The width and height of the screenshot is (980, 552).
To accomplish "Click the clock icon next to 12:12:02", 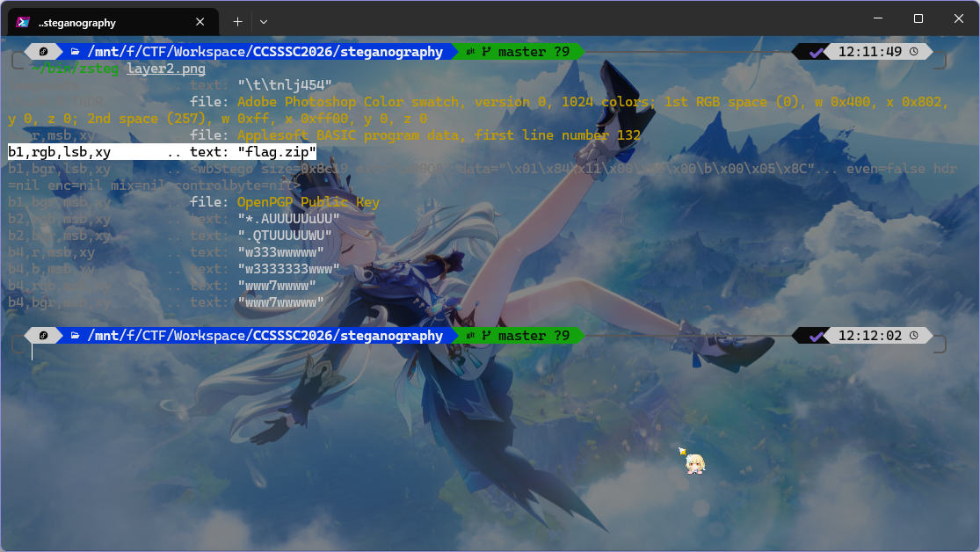I will [x=914, y=336].
